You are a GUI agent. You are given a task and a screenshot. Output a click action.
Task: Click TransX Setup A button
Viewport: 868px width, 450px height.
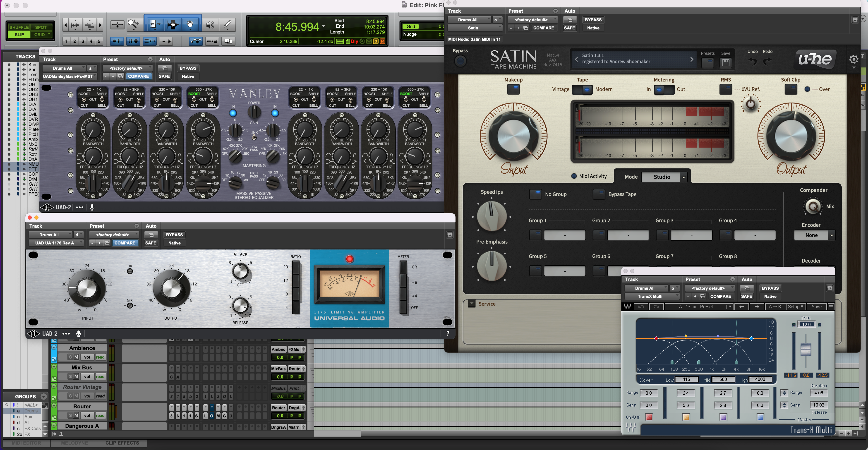pyautogui.click(x=796, y=306)
